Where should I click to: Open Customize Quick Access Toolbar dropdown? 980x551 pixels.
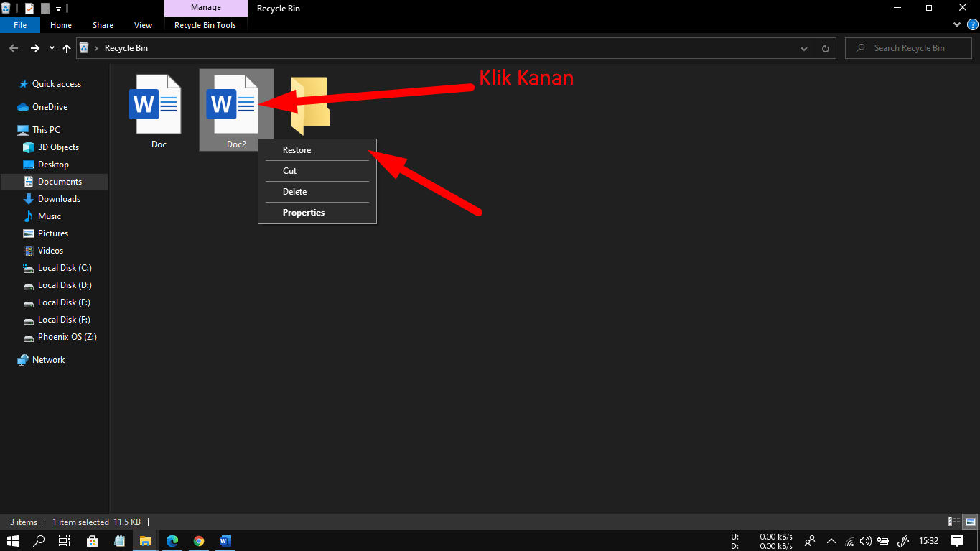(58, 9)
